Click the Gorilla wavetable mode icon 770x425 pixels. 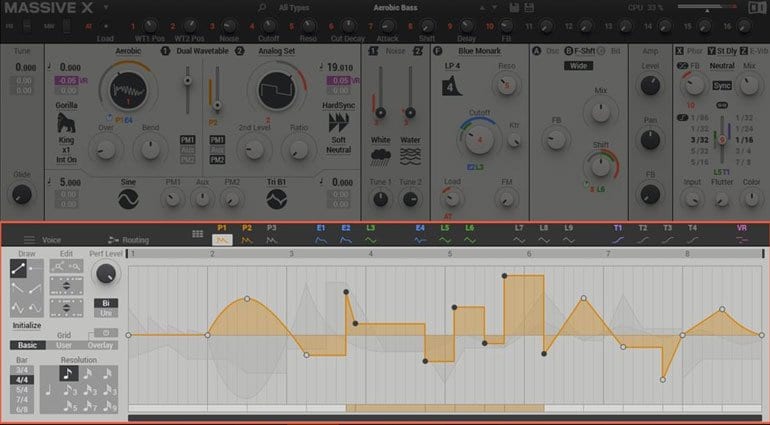66,122
